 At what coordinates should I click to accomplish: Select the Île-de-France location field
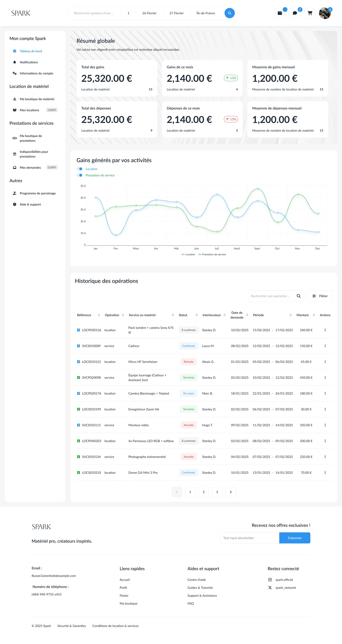(206, 13)
